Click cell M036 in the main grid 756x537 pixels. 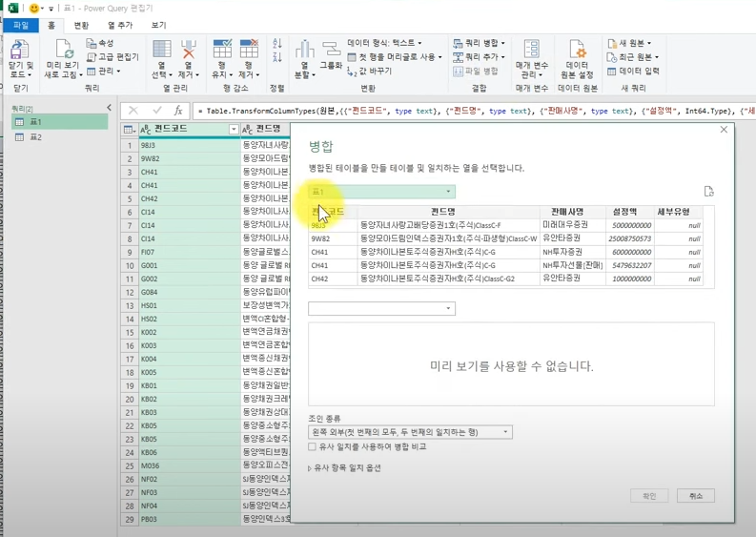click(190, 465)
